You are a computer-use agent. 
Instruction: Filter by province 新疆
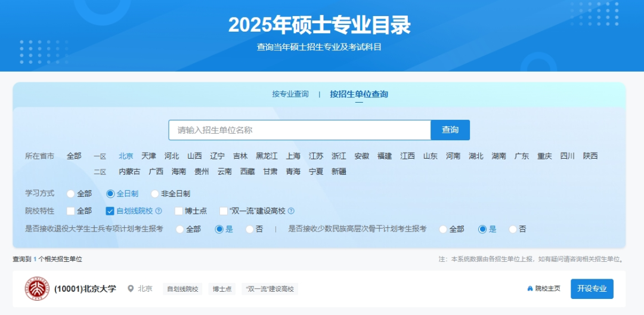click(x=339, y=172)
